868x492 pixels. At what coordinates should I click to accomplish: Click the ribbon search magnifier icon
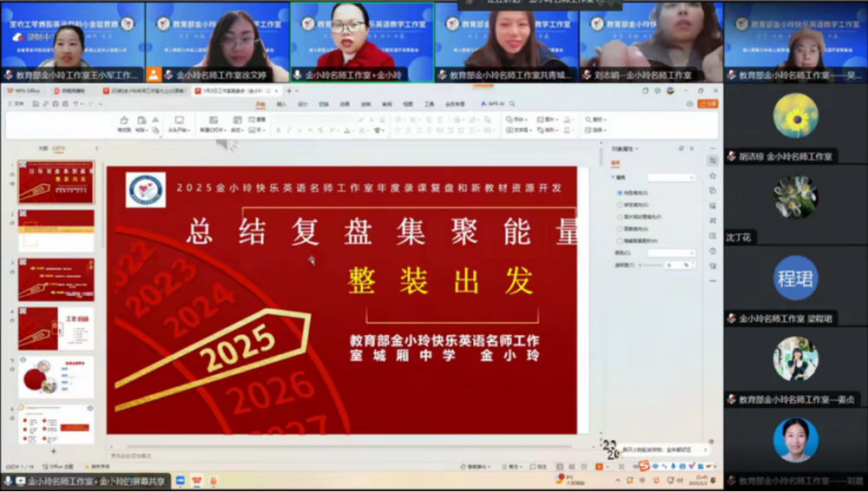[x=513, y=103]
